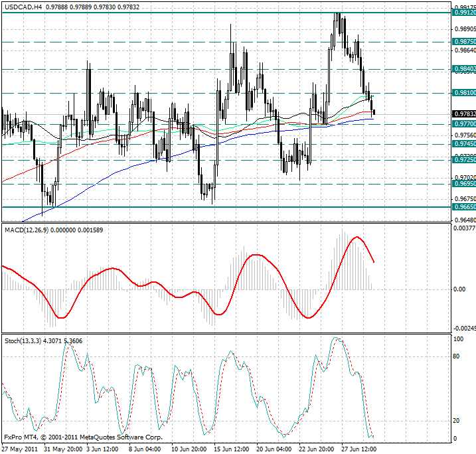Screen dimensions: 476x454
Task: Click the Stochastic 0 axis label
Action: (x=455, y=438)
